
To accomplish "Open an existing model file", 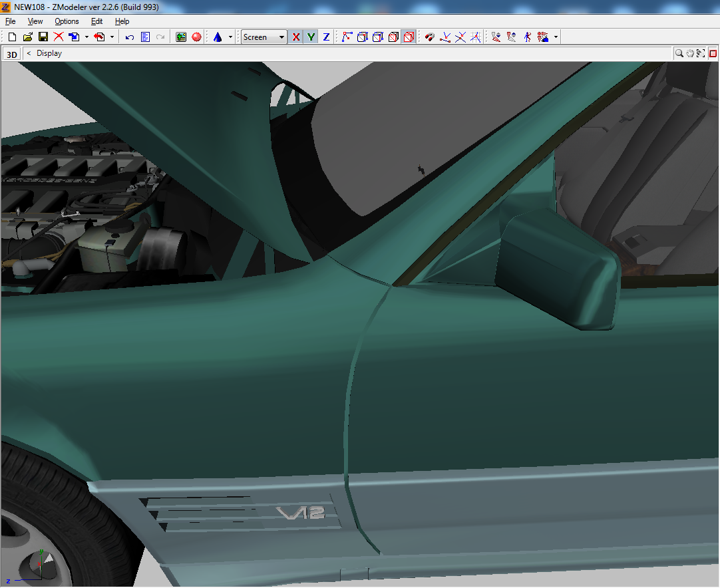I will [x=27, y=37].
